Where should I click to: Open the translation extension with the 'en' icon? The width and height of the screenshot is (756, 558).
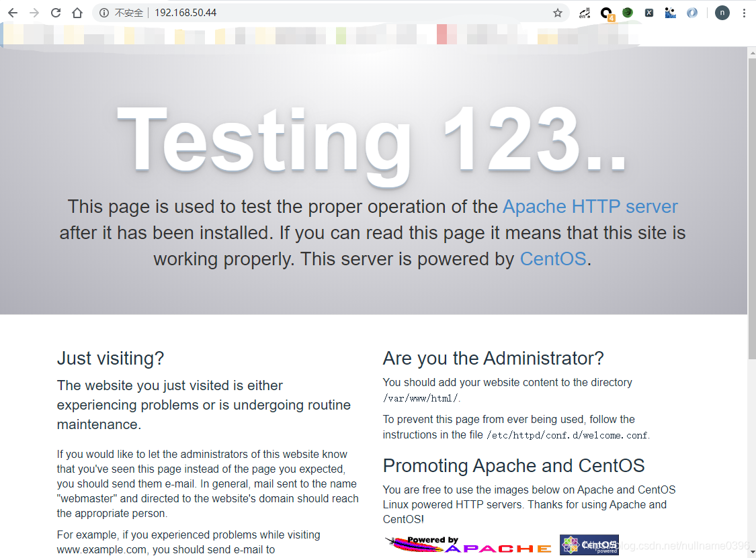585,13
